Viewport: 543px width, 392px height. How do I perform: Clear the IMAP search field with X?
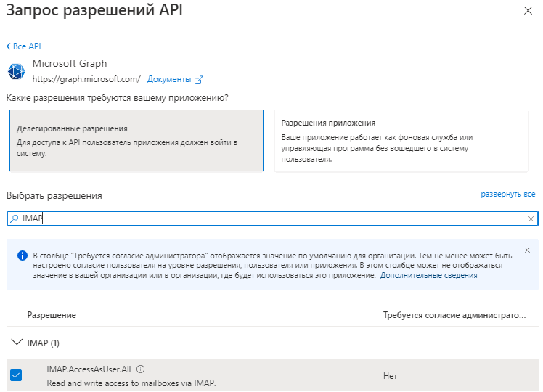pos(531,219)
